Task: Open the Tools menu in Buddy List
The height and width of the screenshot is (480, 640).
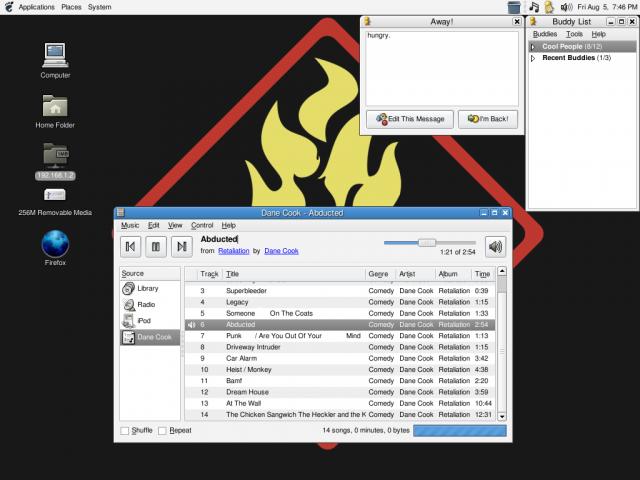Action: 574,34
